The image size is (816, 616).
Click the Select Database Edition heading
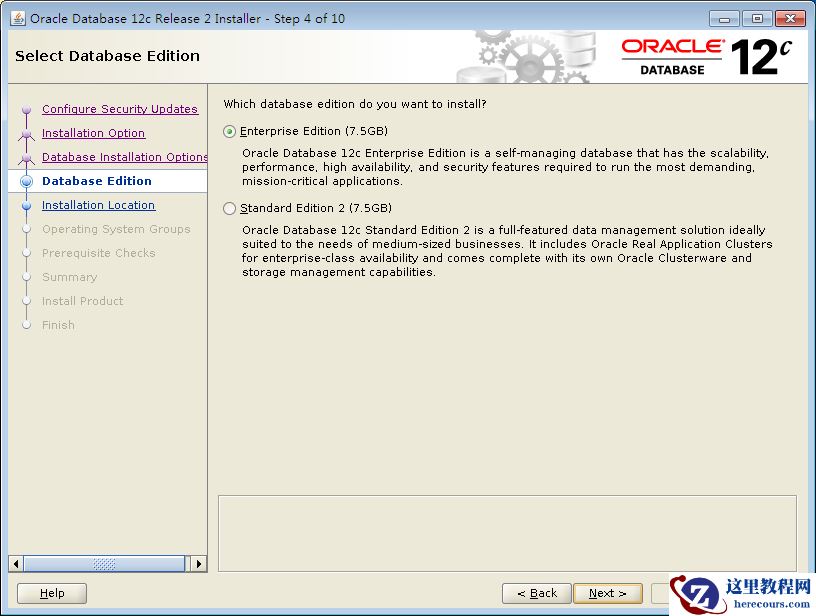[x=107, y=56]
